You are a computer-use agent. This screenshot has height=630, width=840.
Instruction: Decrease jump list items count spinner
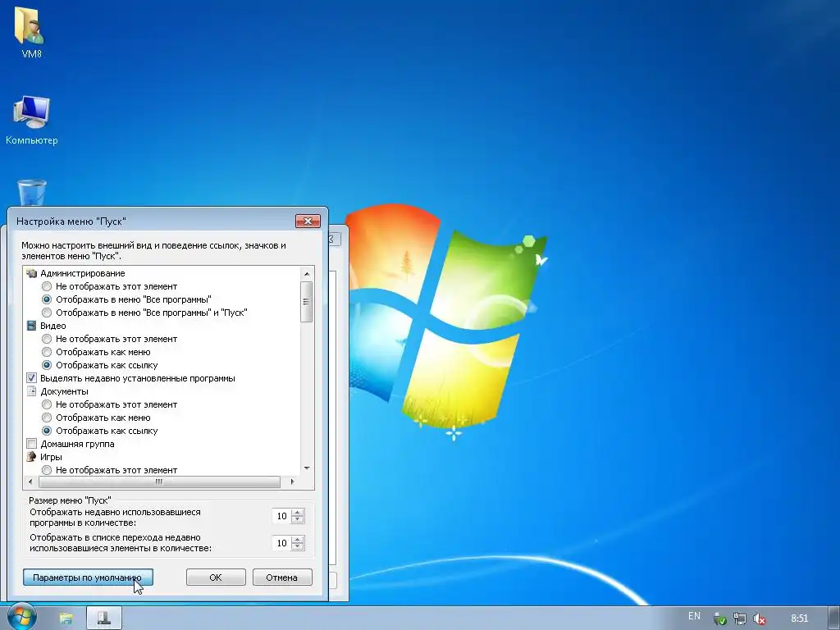tap(297, 546)
